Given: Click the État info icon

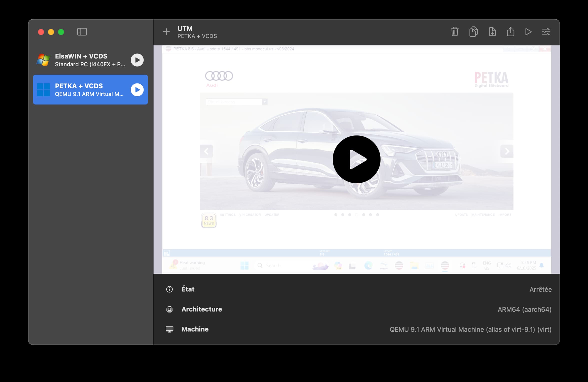Looking at the screenshot, I should coord(169,289).
